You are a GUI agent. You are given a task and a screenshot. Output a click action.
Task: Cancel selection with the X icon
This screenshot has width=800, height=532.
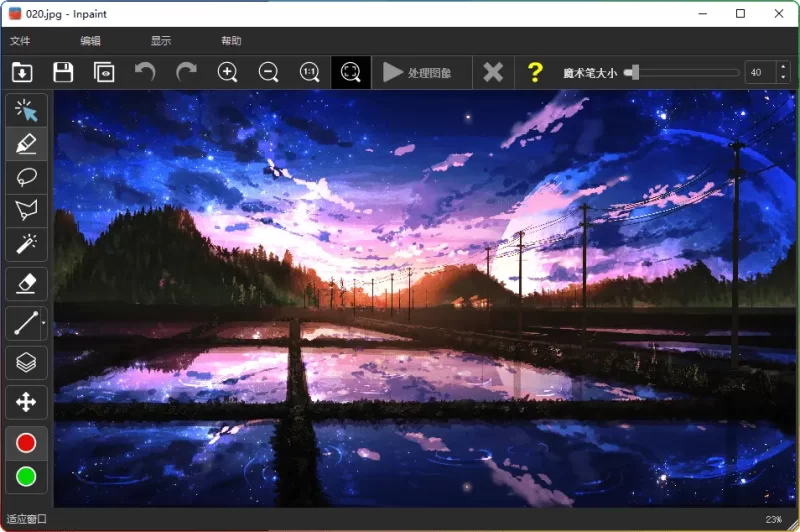click(x=493, y=72)
